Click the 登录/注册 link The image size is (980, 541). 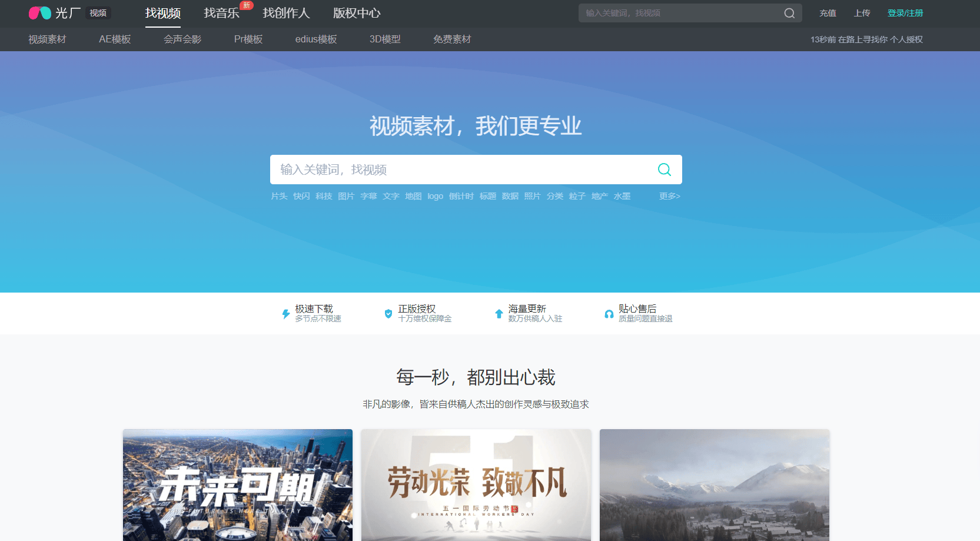point(905,12)
